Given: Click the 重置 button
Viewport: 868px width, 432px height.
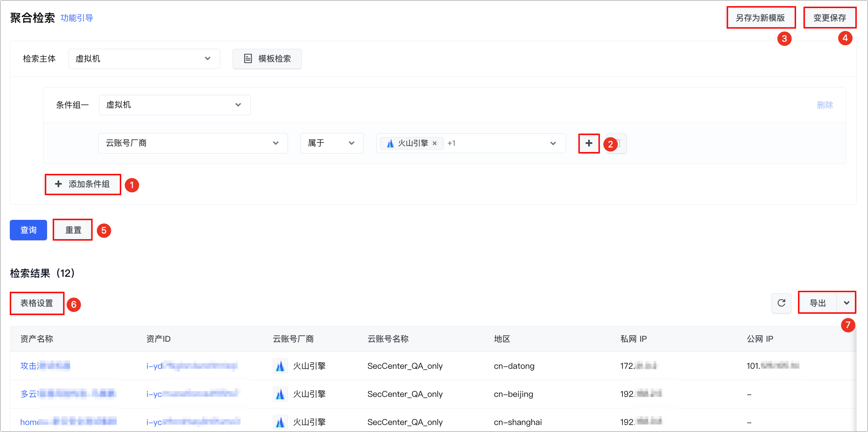Looking at the screenshot, I should coord(73,230).
